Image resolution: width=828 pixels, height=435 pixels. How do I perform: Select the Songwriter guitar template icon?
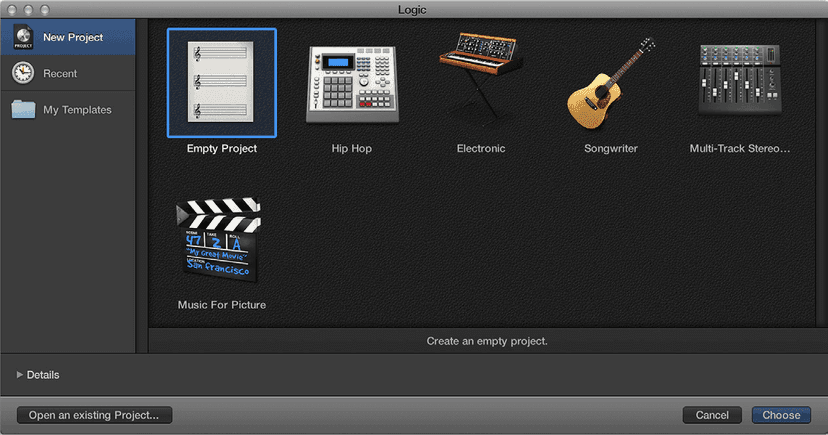click(x=611, y=83)
